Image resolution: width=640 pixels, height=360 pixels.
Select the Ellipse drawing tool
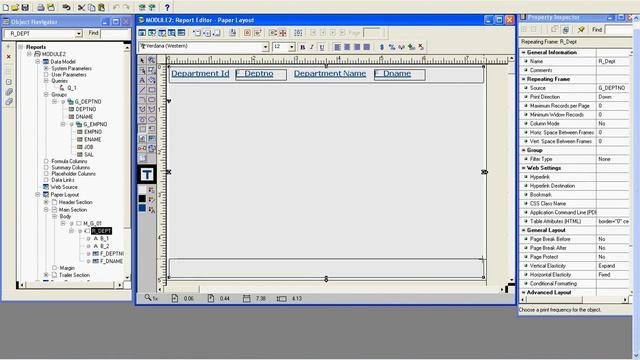151,119
